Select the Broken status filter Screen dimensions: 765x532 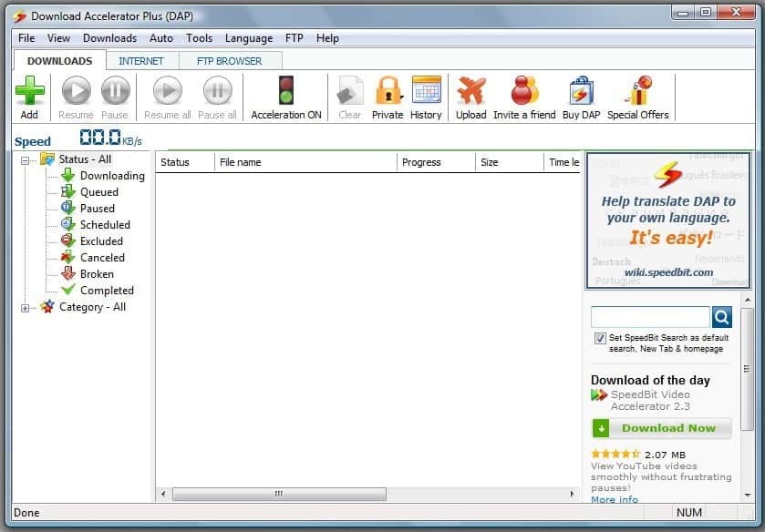point(97,274)
